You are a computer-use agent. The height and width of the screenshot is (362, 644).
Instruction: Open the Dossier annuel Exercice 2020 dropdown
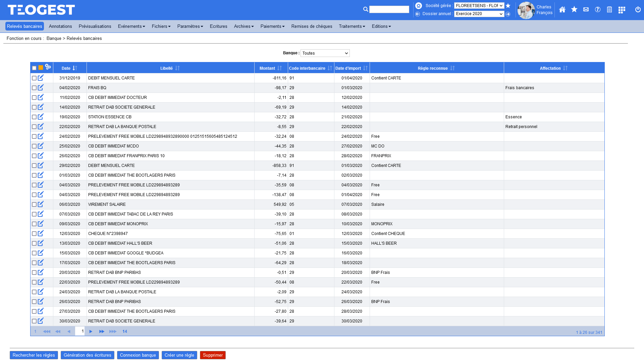point(479,14)
